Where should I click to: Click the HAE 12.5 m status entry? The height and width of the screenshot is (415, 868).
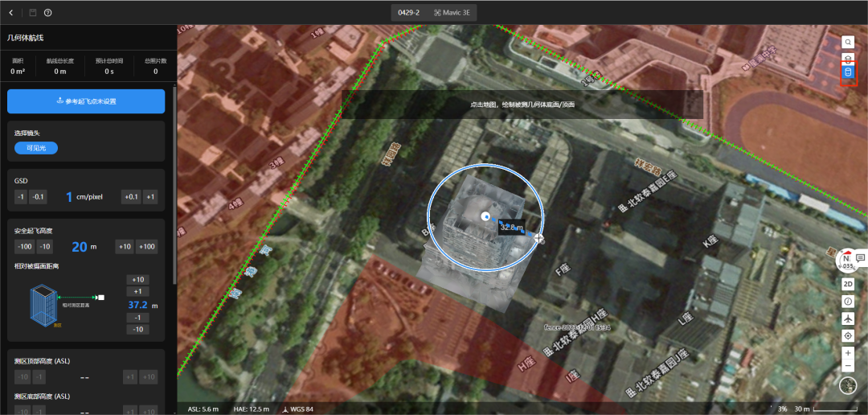[252, 409]
